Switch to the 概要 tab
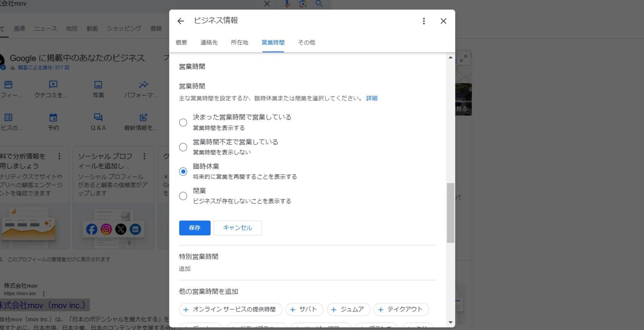Viewport: 644px width, 330px height. coord(181,42)
